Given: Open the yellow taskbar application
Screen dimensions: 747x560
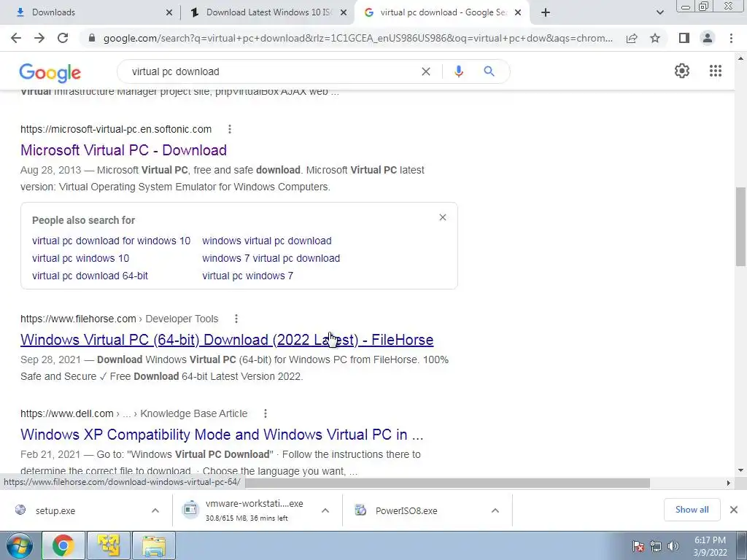Looking at the screenshot, I should [x=109, y=545].
